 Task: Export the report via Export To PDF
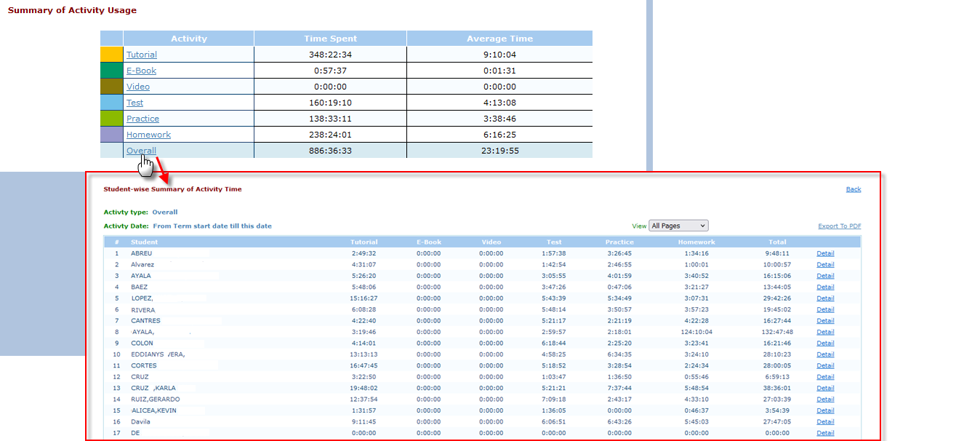coord(839,226)
